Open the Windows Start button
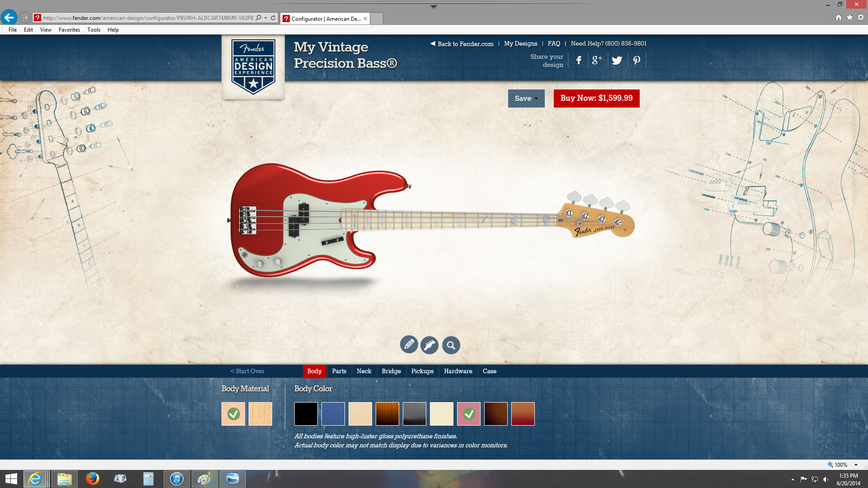 coord(11,479)
